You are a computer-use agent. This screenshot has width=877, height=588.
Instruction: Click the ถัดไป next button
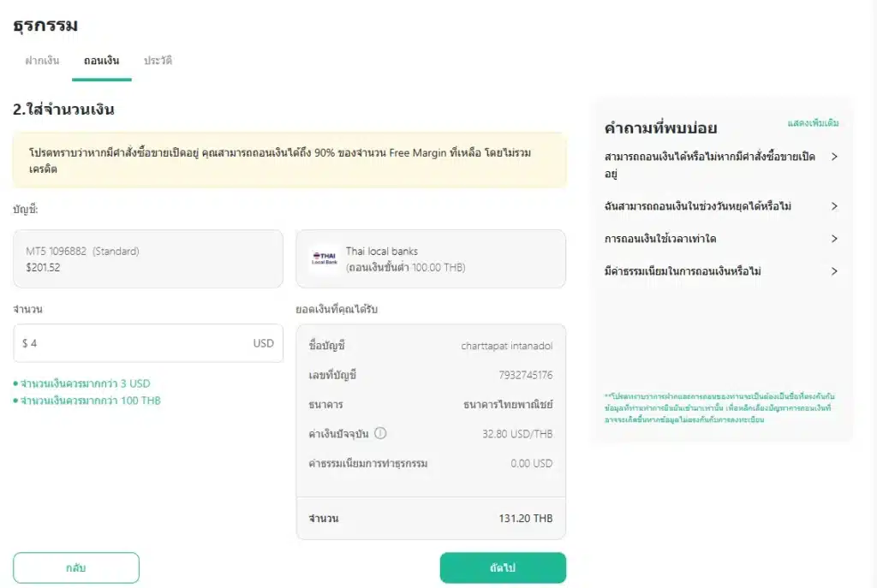point(503,567)
